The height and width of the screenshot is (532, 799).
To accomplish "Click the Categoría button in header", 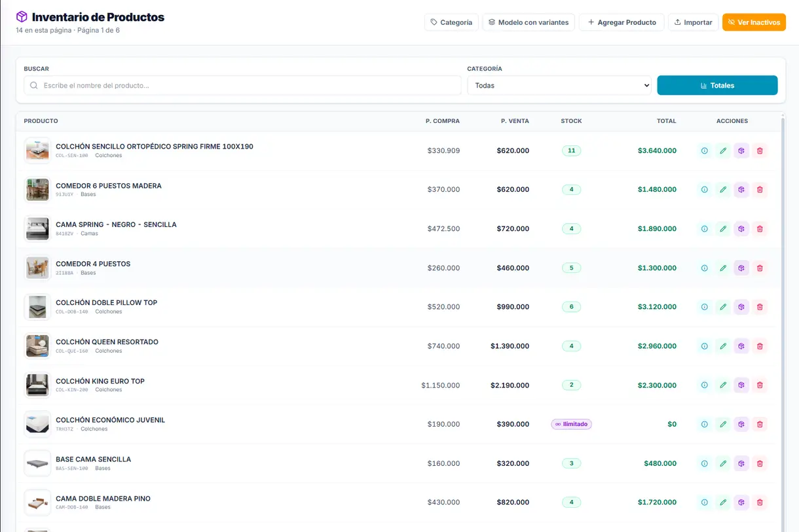I will pos(451,22).
